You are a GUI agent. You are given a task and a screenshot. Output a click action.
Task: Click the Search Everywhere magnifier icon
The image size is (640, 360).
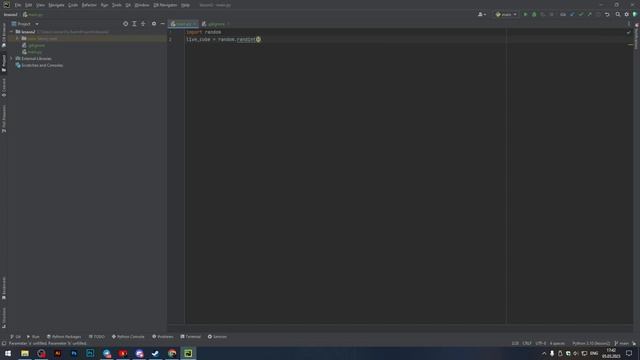618,14
